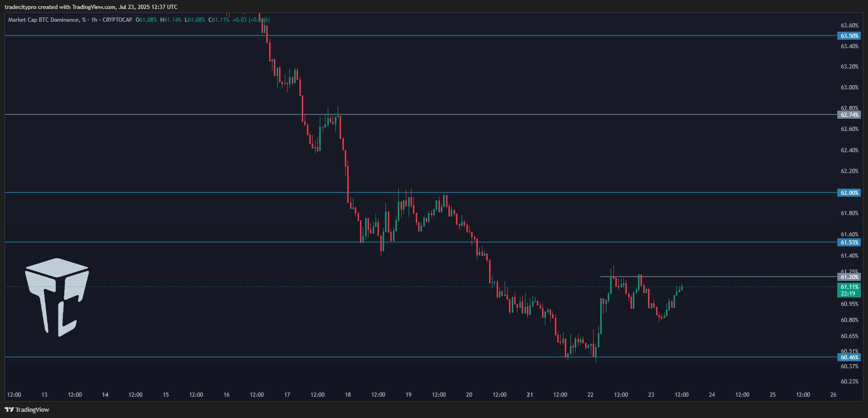Click the green 61.11% current price label
Image resolution: width=868 pixels, height=418 pixels.
[x=849, y=287]
